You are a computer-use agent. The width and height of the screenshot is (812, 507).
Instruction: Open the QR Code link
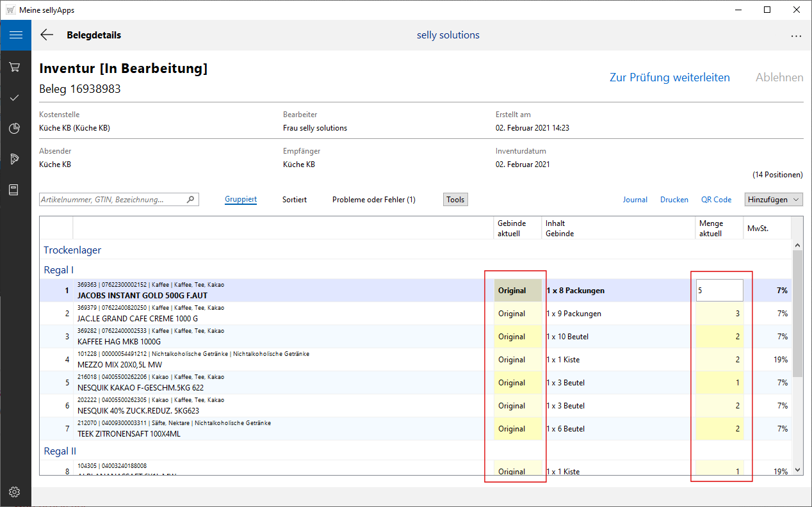[x=716, y=200]
